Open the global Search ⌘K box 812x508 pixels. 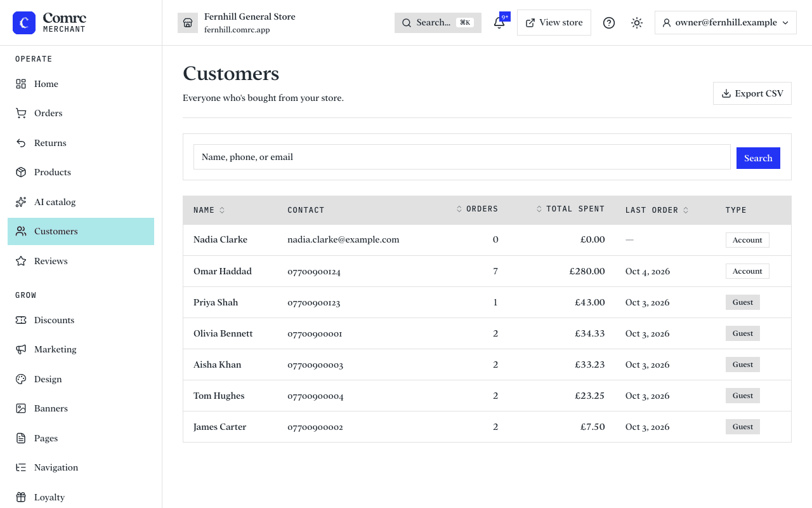pyautogui.click(x=438, y=22)
